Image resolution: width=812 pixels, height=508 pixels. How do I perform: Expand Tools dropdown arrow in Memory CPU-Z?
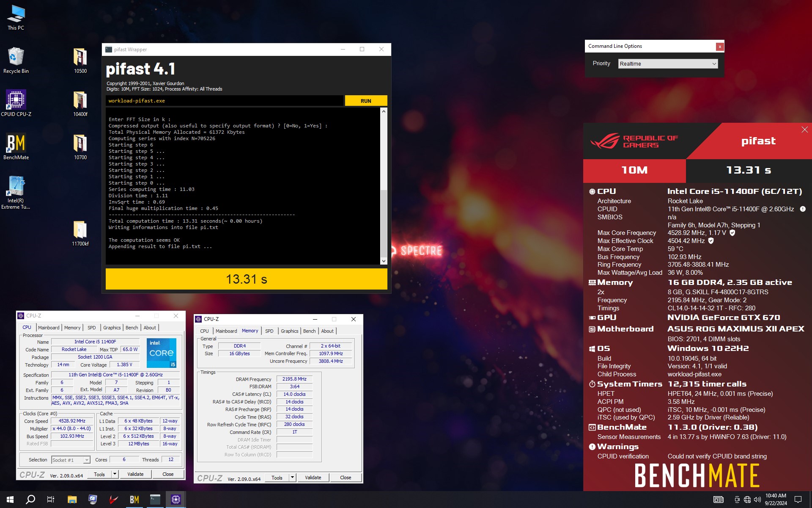point(292,478)
